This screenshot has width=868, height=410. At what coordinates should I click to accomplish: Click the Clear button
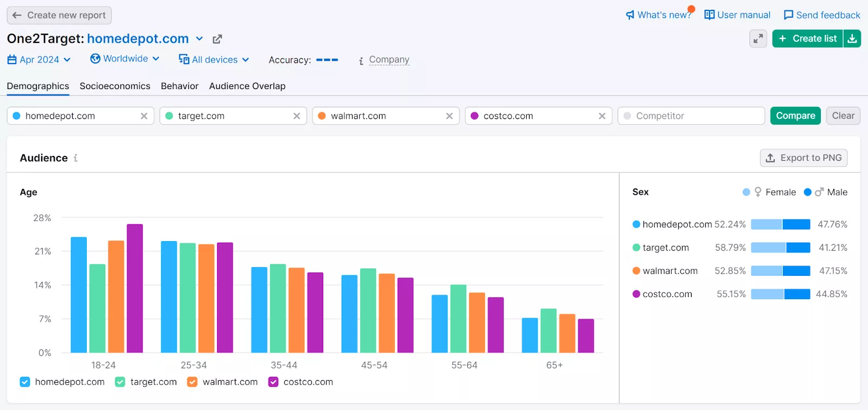843,116
